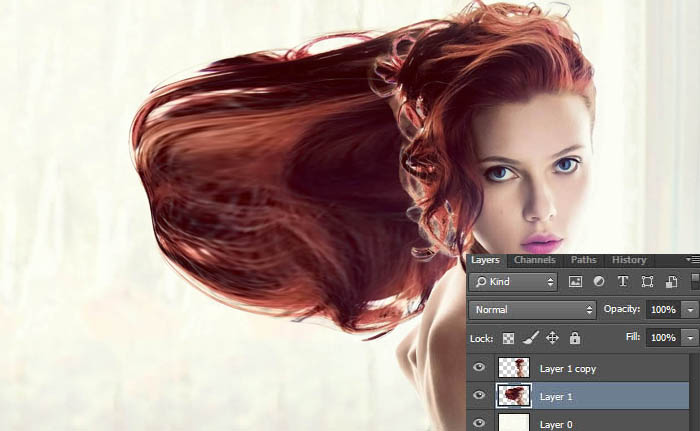Open the Opacity slider dropdown arrow
The image size is (700, 431).
[x=692, y=310]
